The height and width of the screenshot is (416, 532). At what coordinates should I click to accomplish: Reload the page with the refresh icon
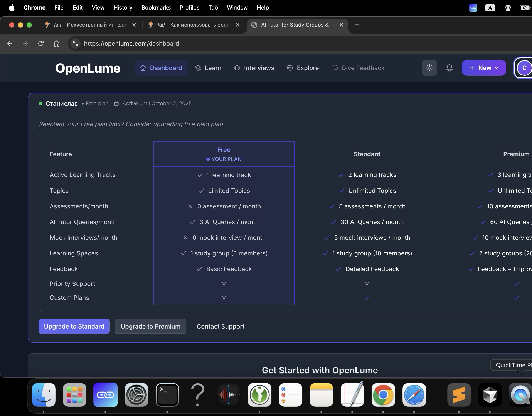coord(41,44)
